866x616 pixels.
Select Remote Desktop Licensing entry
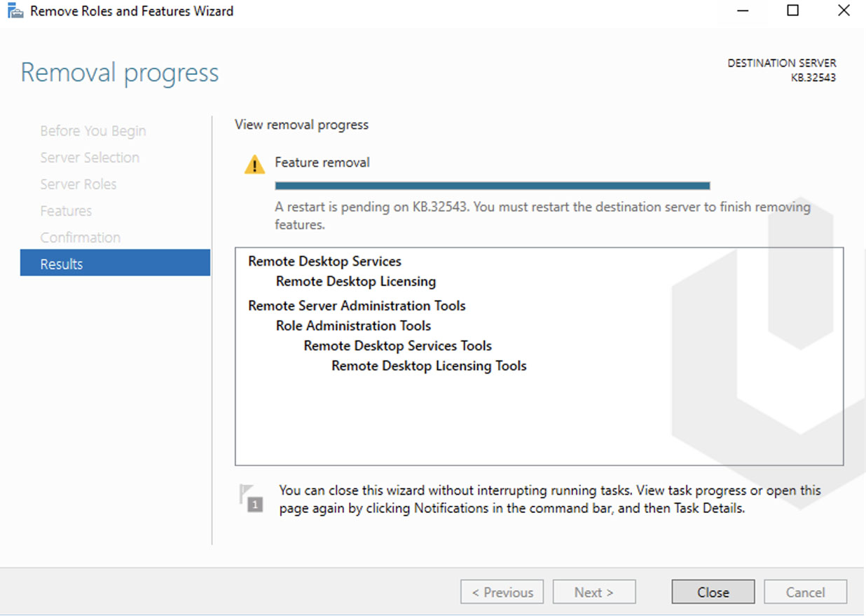[355, 281]
